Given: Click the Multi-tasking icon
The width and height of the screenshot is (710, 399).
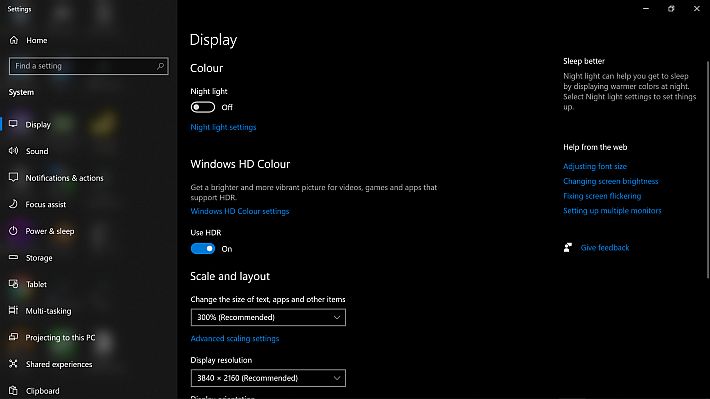Looking at the screenshot, I should click(x=14, y=311).
